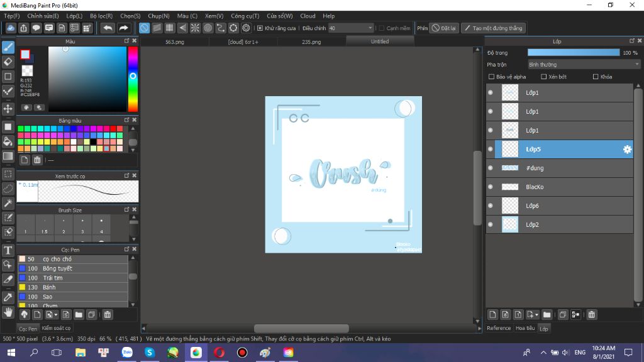Adjust the Độ trong opacity slider
Viewport: 644px width, 362px height.
573,53
